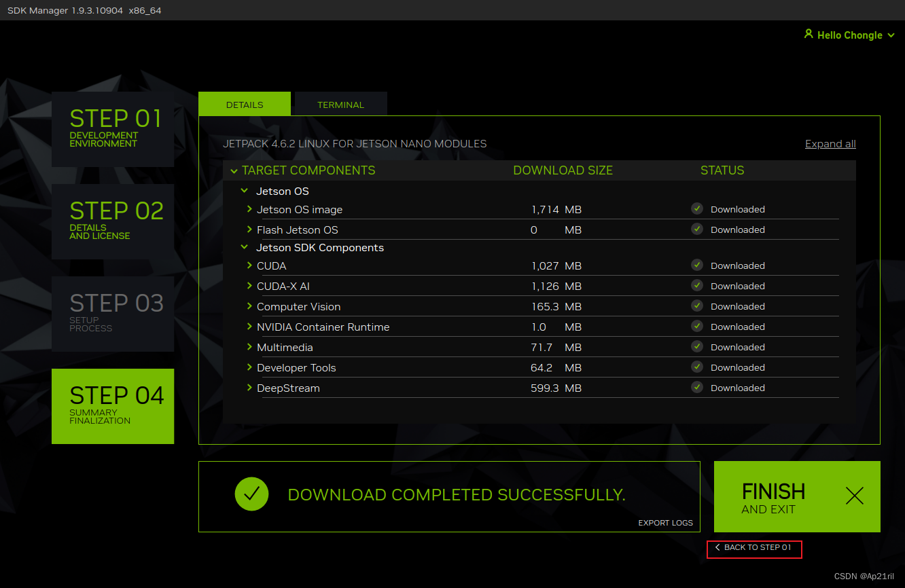Click the user profile icon beside Hello Chongle

point(809,34)
